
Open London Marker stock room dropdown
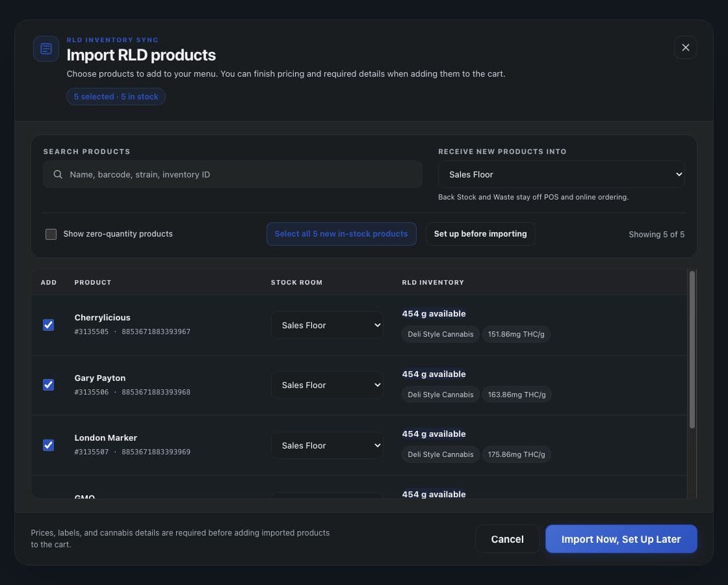[328, 445]
